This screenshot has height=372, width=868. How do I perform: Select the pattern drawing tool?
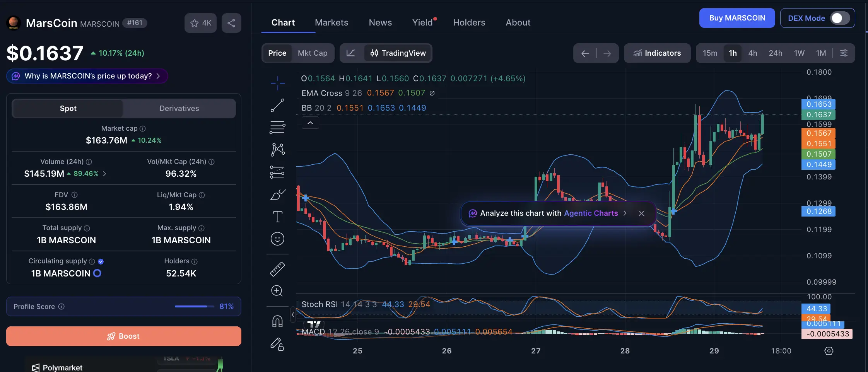click(277, 150)
